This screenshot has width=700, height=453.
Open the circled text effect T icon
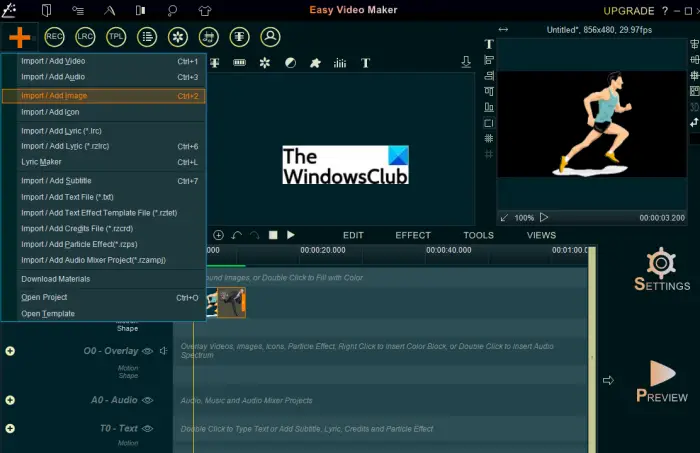coord(239,37)
